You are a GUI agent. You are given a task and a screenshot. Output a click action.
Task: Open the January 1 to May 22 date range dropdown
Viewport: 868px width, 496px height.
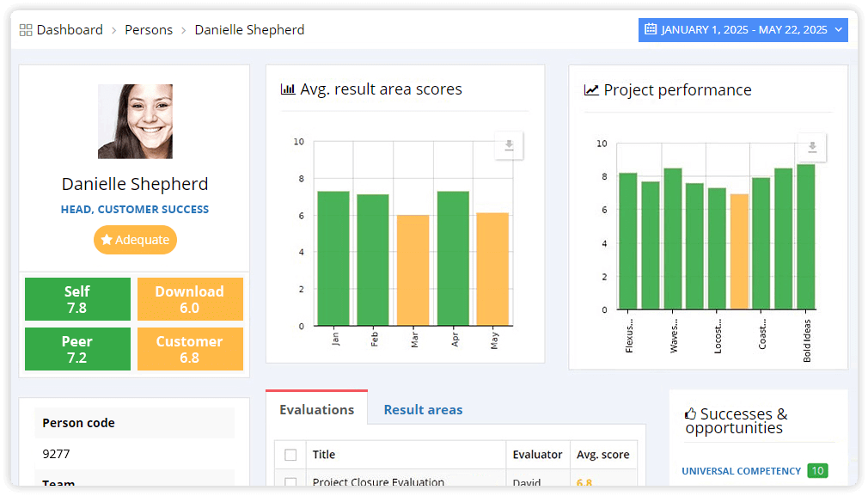click(743, 29)
